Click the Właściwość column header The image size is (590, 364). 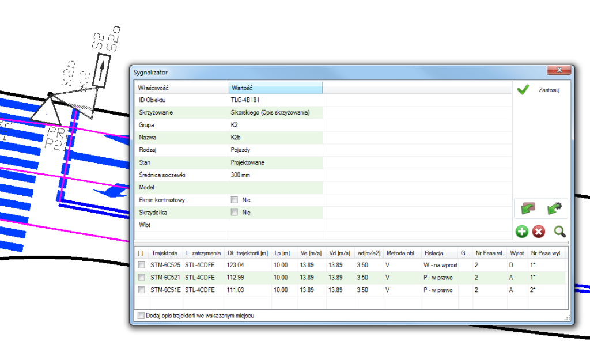[x=181, y=88]
